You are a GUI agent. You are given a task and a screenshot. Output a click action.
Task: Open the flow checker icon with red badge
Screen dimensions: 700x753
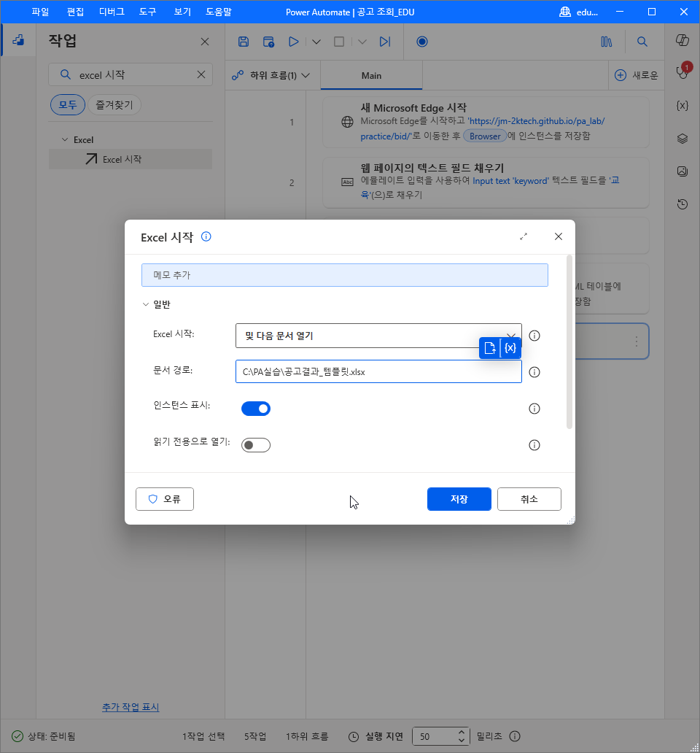tap(682, 72)
